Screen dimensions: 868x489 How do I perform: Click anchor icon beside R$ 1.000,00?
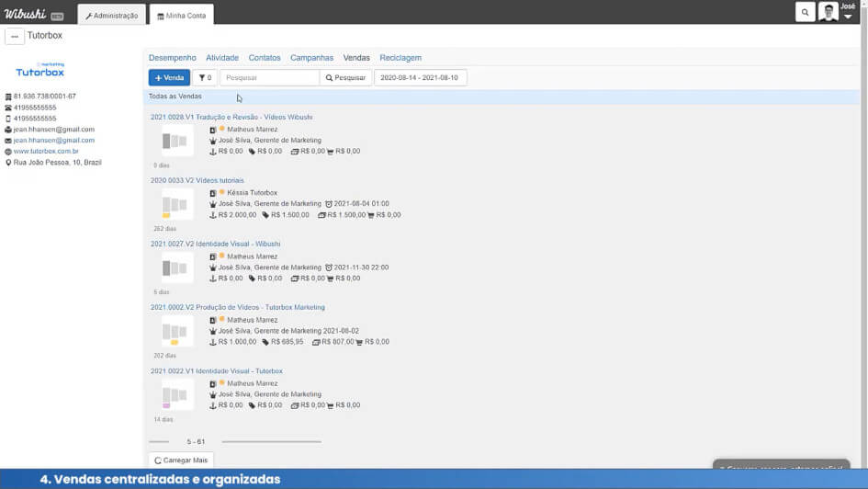(212, 342)
